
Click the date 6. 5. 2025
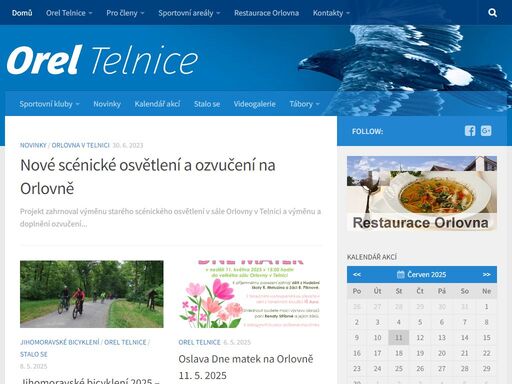237,342
